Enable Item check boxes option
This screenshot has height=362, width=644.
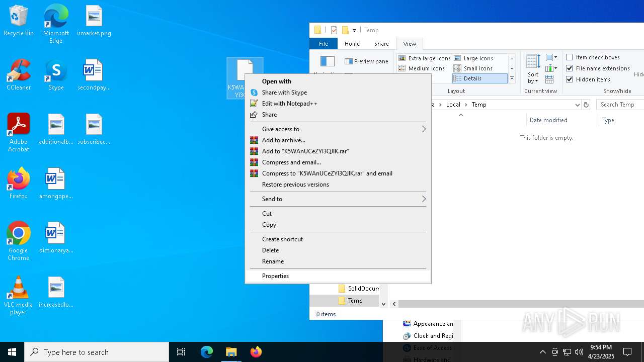(593, 57)
